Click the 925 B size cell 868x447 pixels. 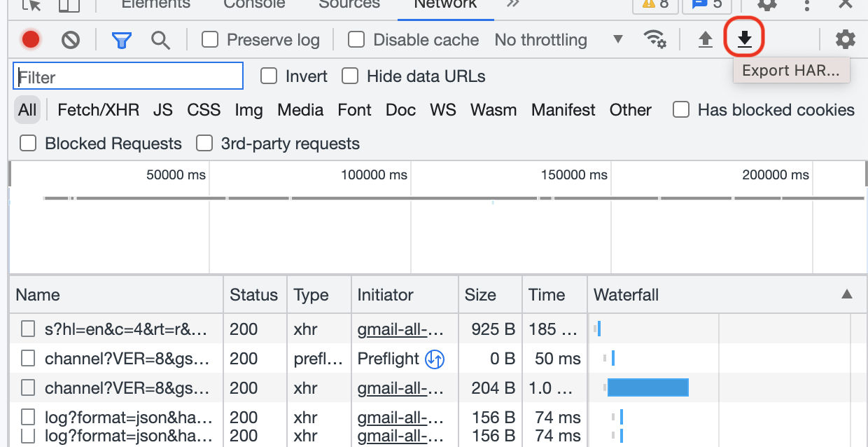[x=493, y=329]
